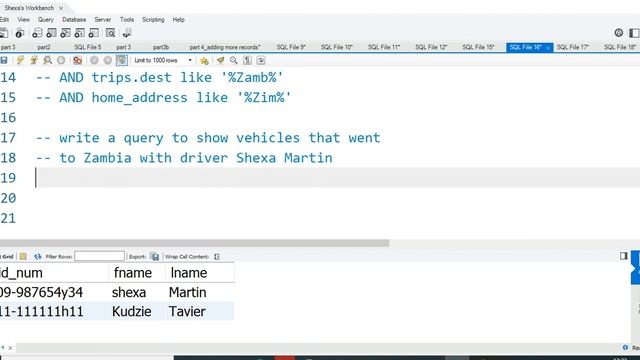Image resolution: width=640 pixels, height=360 pixels.
Task: Open the Help menu
Action: pos(178,20)
